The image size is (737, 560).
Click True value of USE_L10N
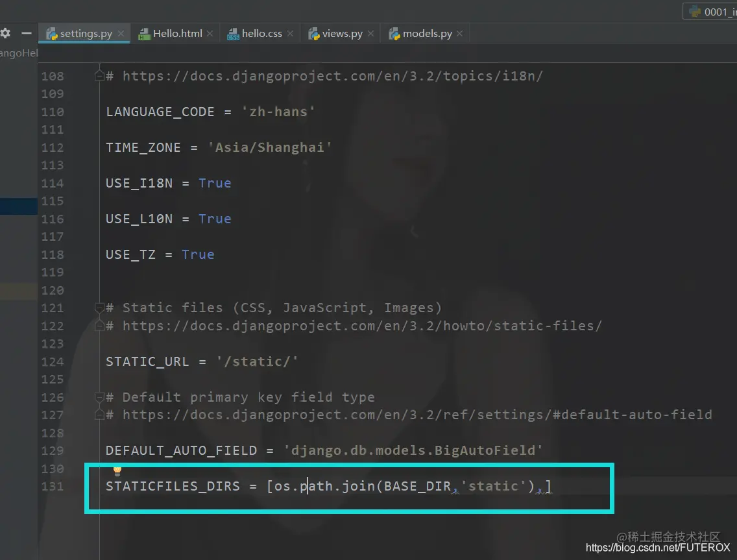[x=215, y=219]
